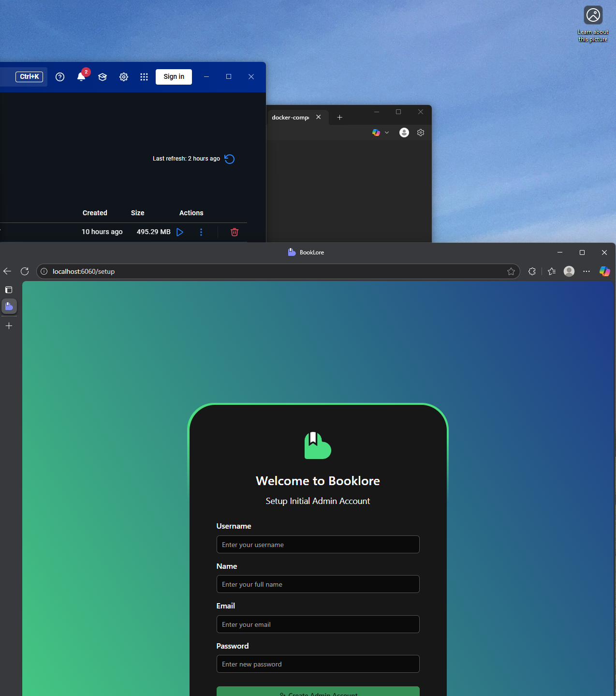Click the Username input field

point(318,545)
